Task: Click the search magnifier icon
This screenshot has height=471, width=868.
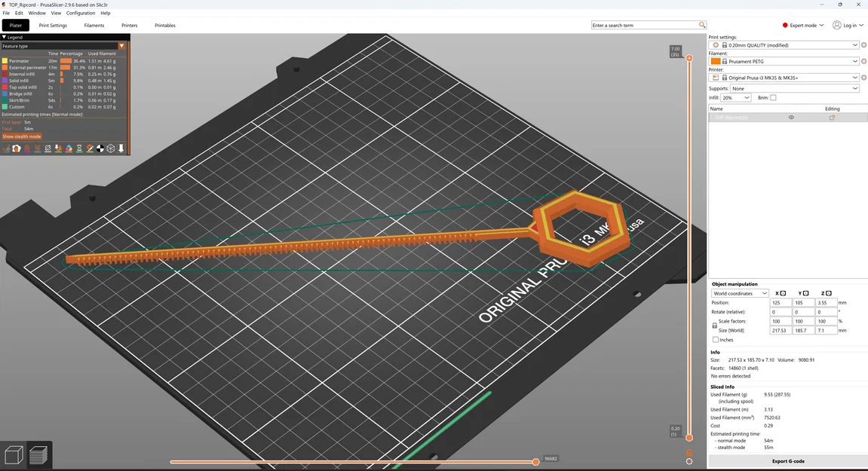Action: tap(702, 25)
